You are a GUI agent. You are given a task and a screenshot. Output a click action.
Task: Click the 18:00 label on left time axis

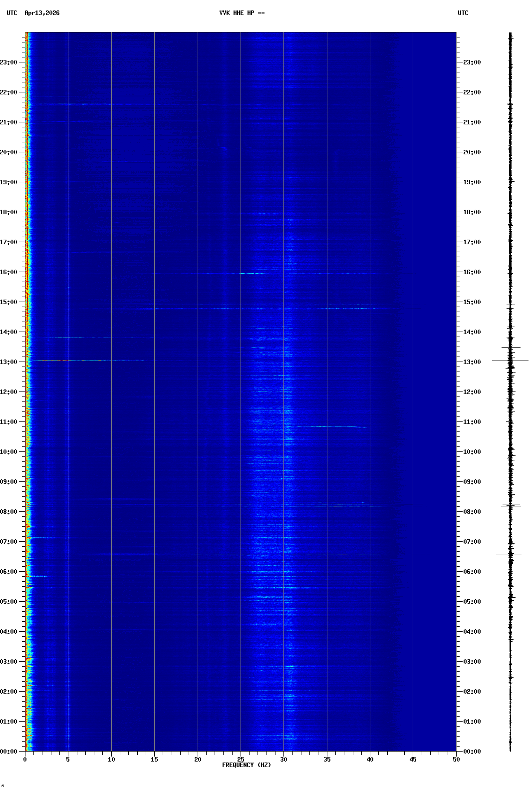[x=9, y=212]
